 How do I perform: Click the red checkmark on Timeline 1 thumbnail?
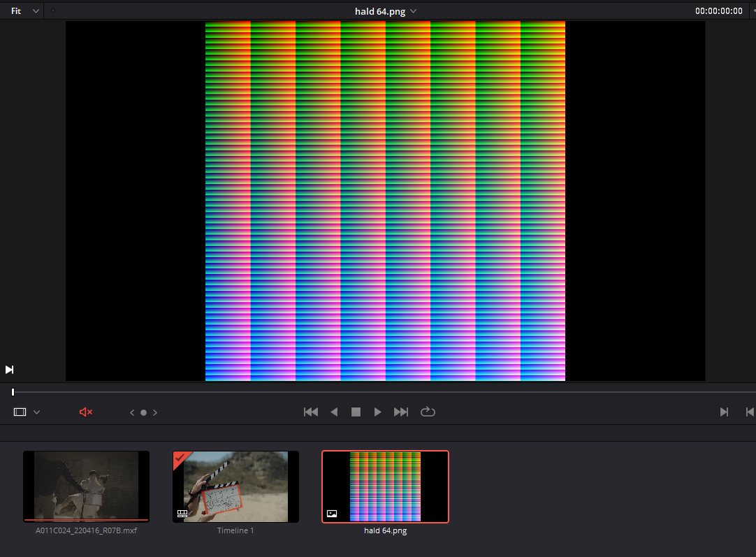coord(181,457)
